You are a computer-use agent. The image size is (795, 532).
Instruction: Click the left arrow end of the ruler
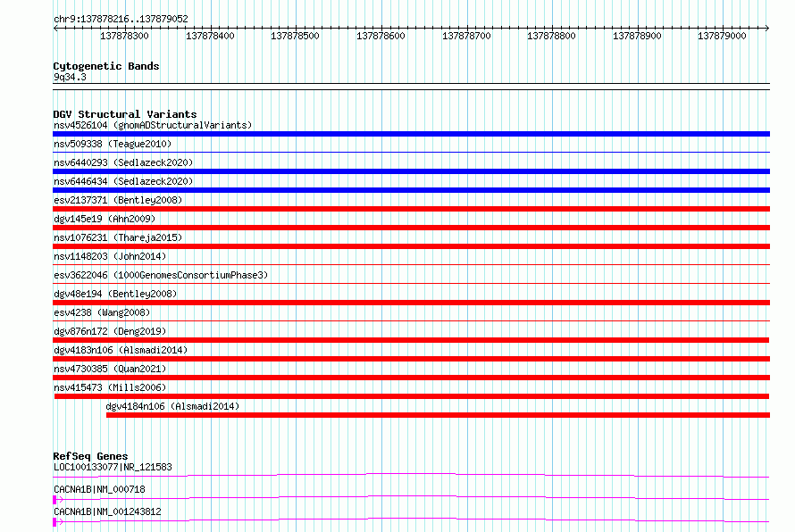pyautogui.click(x=55, y=29)
